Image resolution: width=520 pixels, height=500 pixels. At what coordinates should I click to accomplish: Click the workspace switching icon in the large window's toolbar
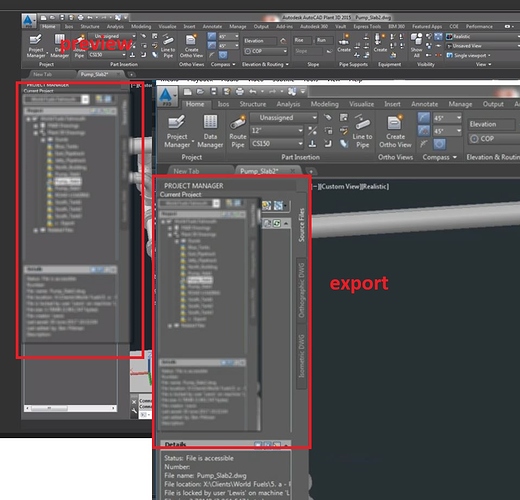tap(292, 91)
